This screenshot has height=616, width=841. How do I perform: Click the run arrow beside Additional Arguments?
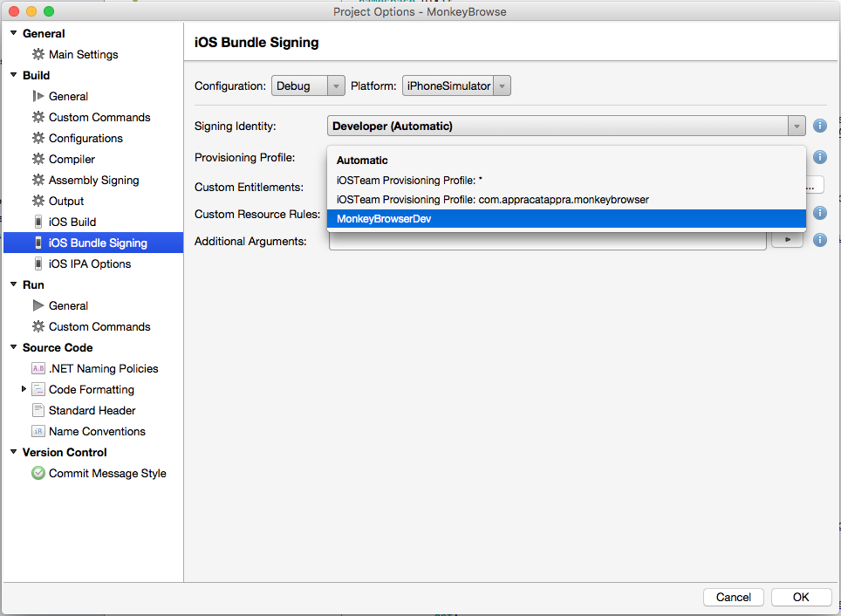point(786,240)
